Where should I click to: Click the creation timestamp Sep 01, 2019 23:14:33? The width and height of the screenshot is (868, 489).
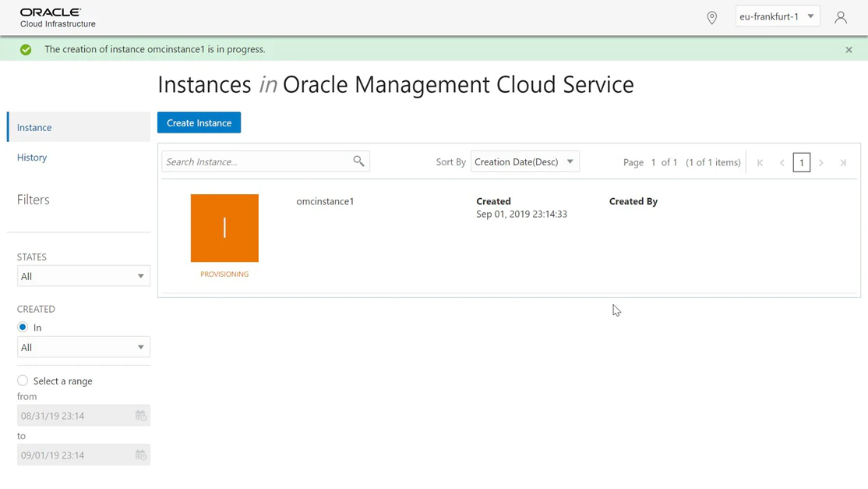pyautogui.click(x=521, y=214)
